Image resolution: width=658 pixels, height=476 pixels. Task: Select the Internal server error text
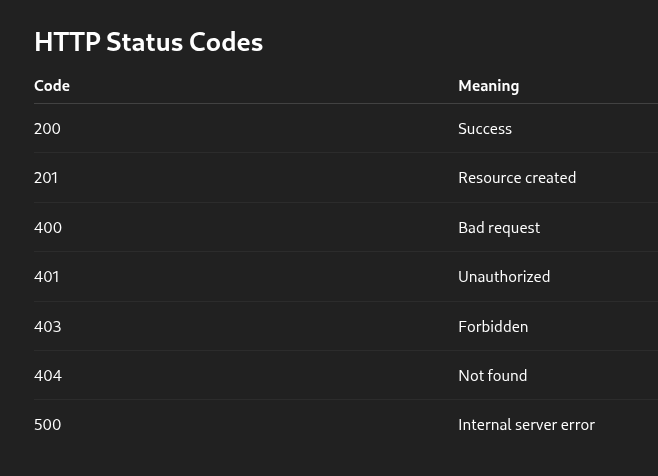pos(527,425)
